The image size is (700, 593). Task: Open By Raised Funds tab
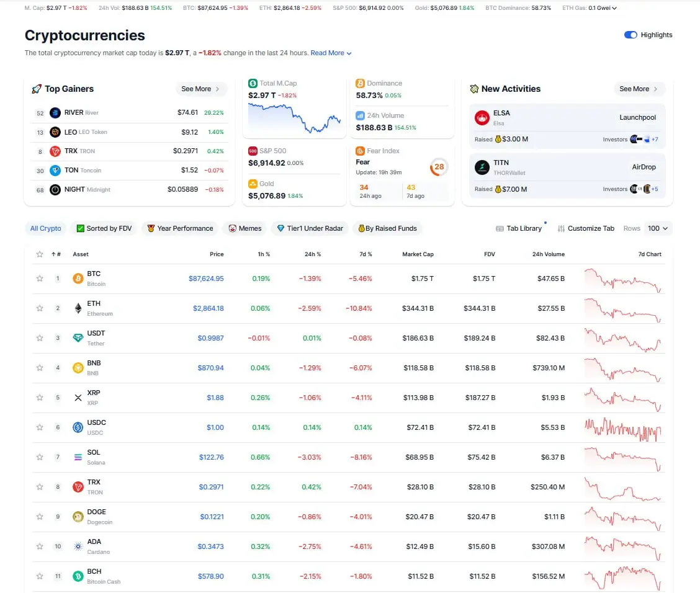pos(387,228)
